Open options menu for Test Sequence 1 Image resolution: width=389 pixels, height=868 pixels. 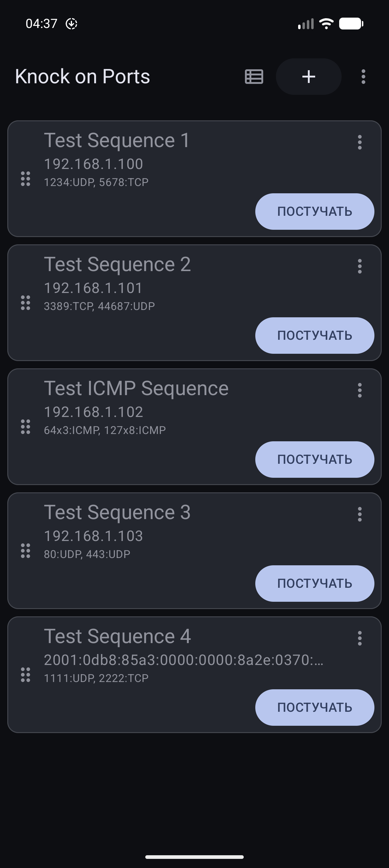pos(360,142)
